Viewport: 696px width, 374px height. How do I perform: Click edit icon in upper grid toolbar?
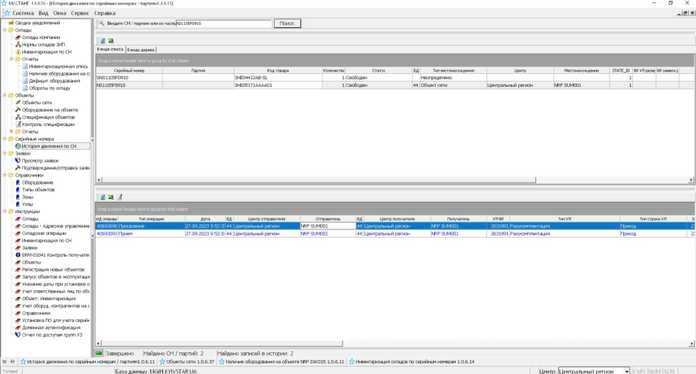coord(103,40)
